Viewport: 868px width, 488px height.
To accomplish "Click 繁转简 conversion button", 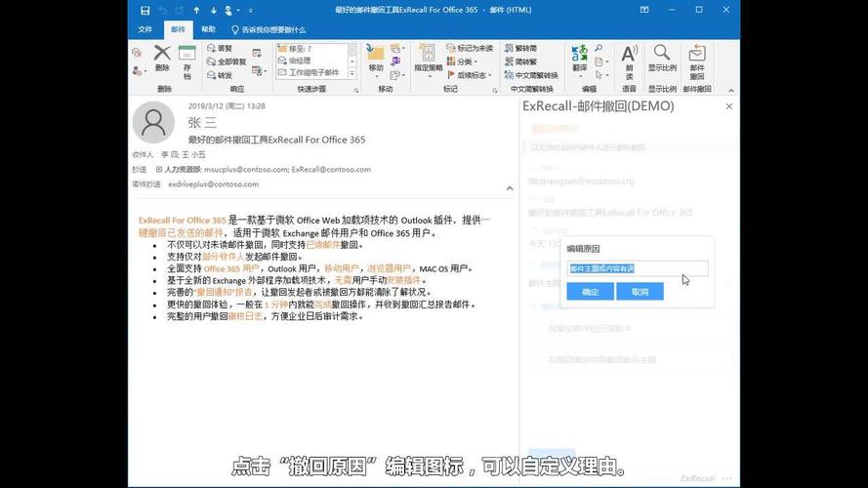I will 520,48.
